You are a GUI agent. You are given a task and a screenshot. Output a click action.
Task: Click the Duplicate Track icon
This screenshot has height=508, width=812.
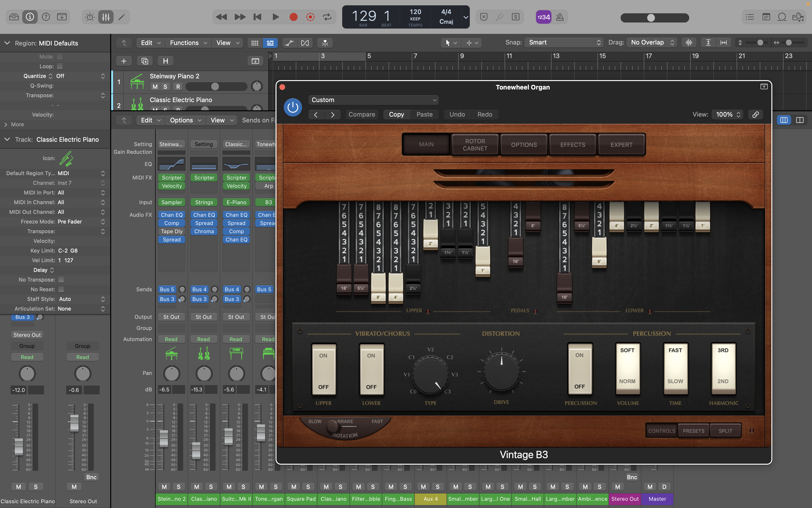point(145,61)
